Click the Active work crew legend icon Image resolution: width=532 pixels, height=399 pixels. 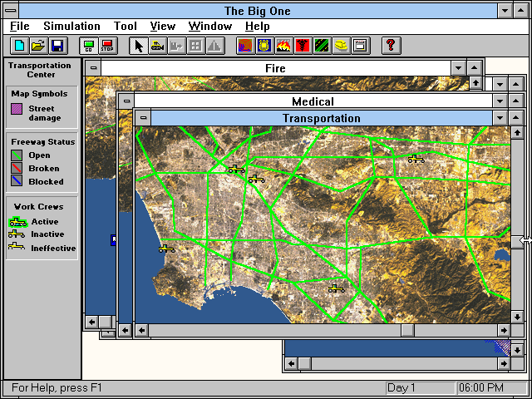[17, 222]
